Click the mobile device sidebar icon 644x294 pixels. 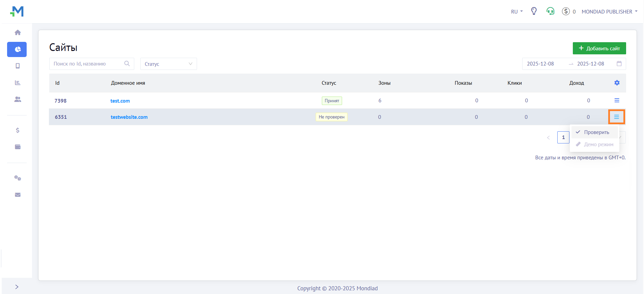[x=18, y=66]
